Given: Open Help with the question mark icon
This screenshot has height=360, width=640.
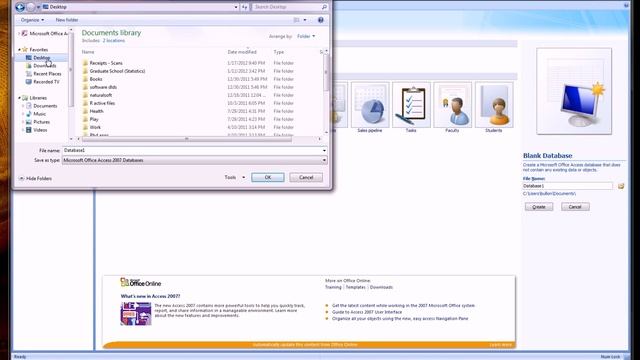Looking at the screenshot, I should 320,20.
